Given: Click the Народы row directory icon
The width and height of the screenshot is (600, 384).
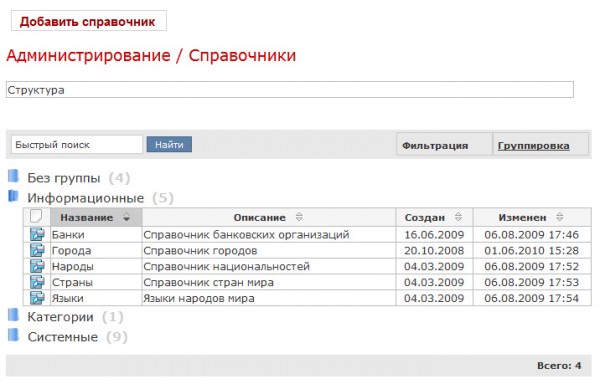Looking at the screenshot, I should click(37, 266).
